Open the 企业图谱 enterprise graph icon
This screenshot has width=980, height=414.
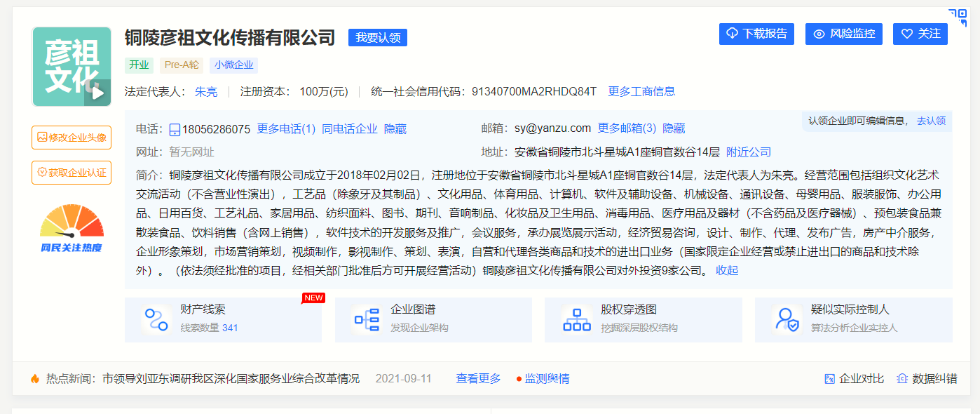click(365, 319)
